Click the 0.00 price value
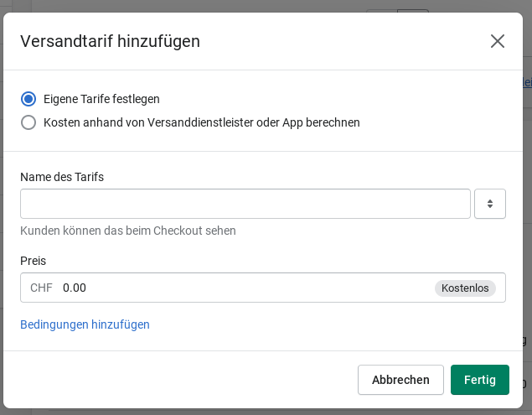The height and width of the screenshot is (415, 532). coord(75,288)
